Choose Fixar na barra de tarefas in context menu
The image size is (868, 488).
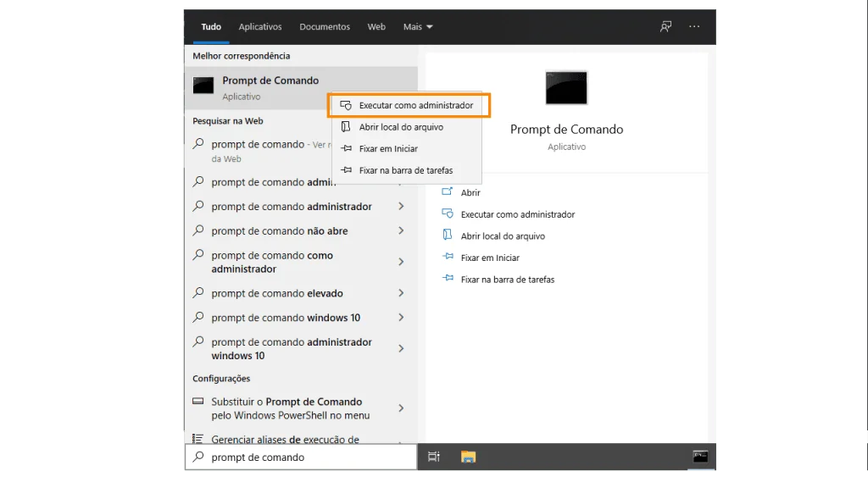coord(406,170)
